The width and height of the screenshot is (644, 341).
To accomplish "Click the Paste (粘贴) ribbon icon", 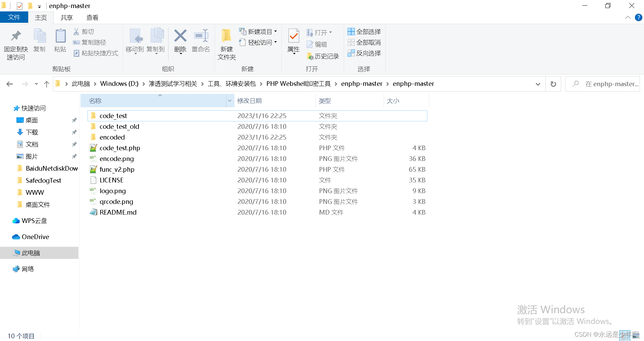I will pos(60,36).
